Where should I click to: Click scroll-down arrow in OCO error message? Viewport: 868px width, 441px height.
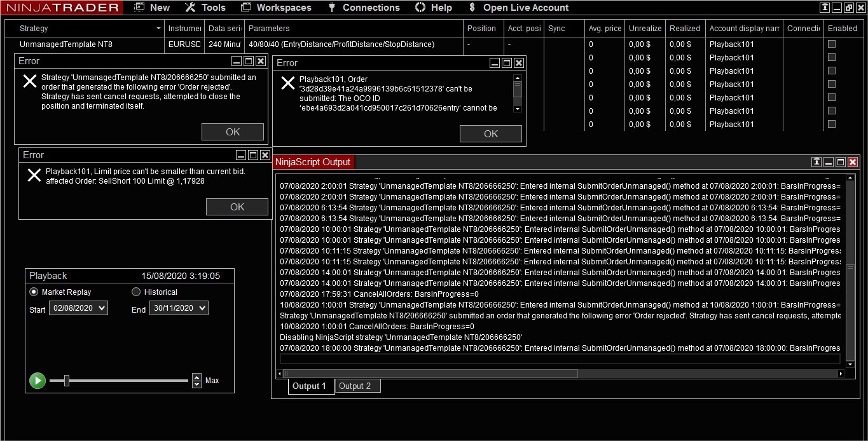pyautogui.click(x=517, y=109)
